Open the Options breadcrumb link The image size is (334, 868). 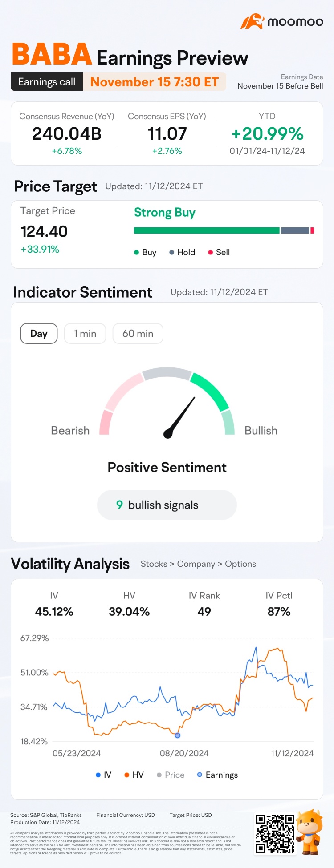coord(240,564)
